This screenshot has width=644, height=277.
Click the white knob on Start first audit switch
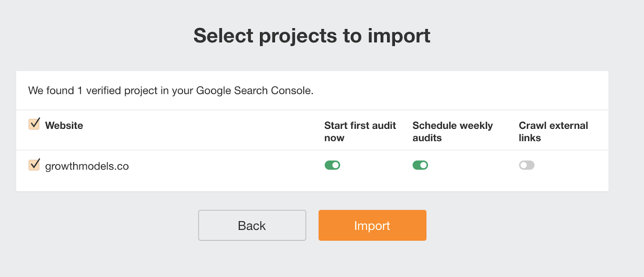pos(336,165)
